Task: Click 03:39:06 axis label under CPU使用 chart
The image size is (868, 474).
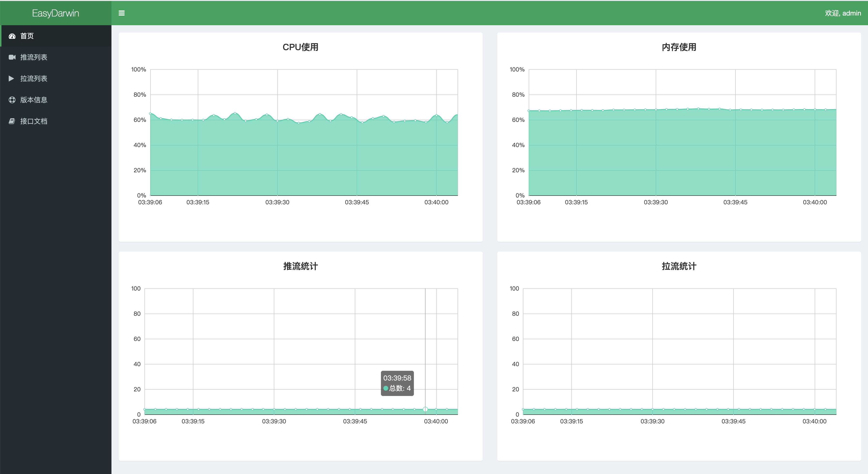Action: 150,202
